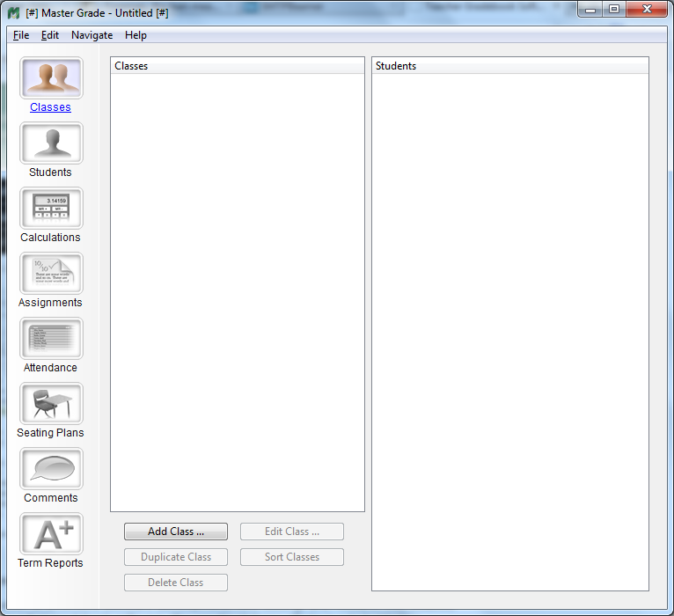This screenshot has height=616, width=674.
Task: Click the Duplicate Class button
Action: coord(176,557)
